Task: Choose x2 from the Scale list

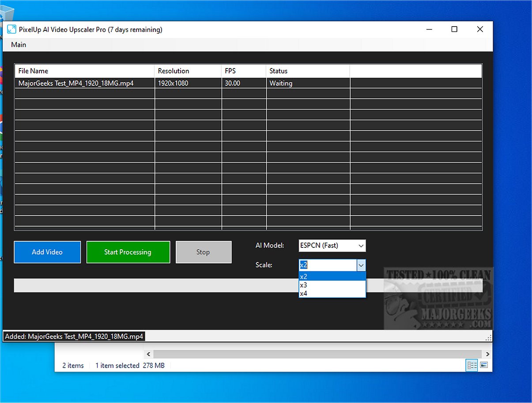Action: tap(332, 277)
